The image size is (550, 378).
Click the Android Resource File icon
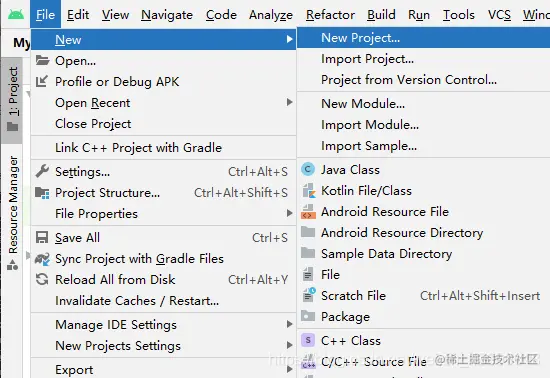click(x=308, y=212)
